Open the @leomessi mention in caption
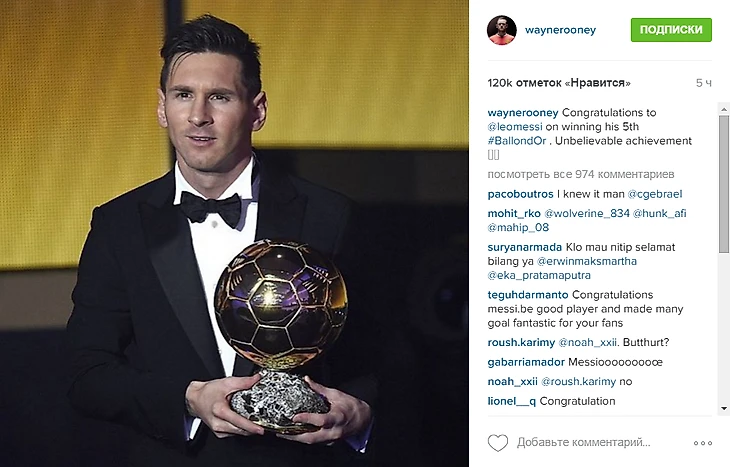 (515, 127)
